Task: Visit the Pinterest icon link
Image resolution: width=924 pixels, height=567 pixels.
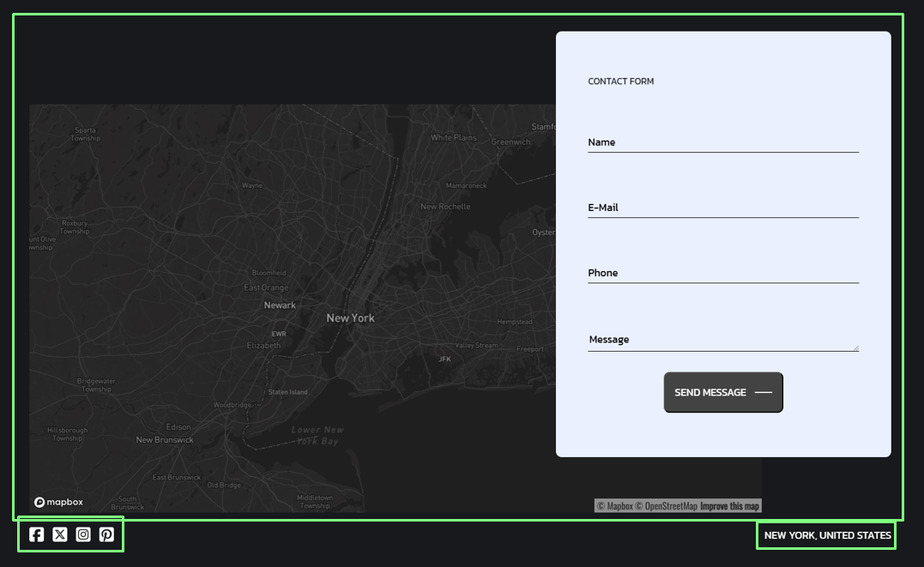Action: pos(106,534)
